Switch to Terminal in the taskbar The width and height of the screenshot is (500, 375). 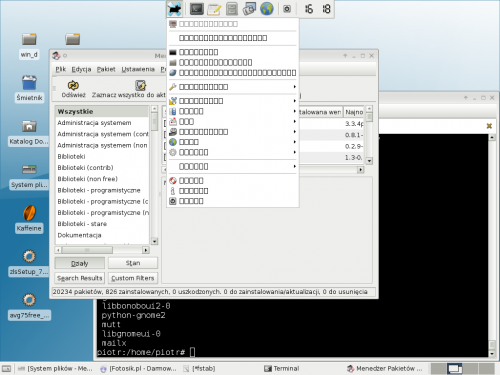pos(282,368)
